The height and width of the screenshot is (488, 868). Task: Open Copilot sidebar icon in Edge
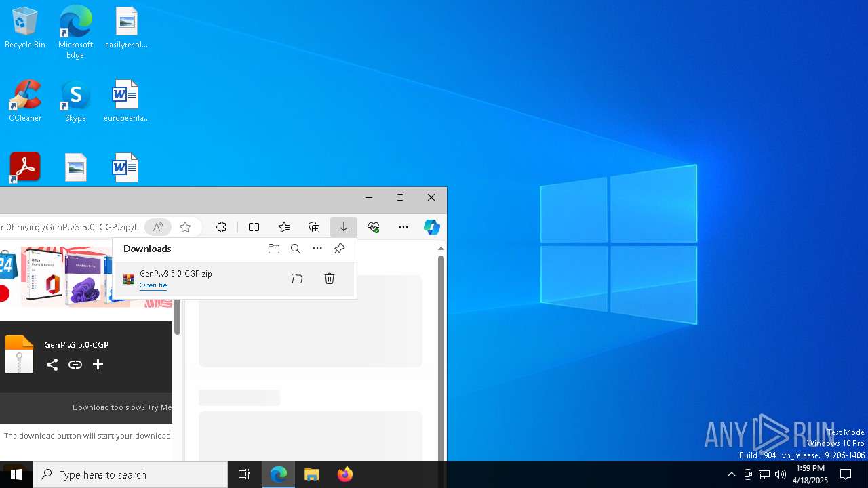(x=432, y=227)
